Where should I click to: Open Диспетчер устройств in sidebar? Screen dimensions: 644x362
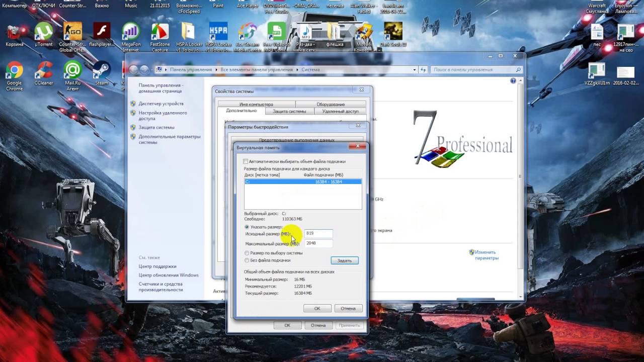[161, 104]
